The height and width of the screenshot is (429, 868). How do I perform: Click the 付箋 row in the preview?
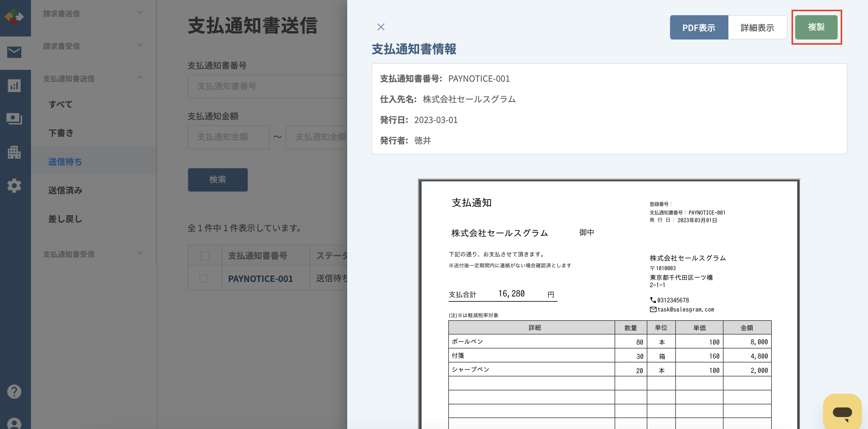coord(610,356)
